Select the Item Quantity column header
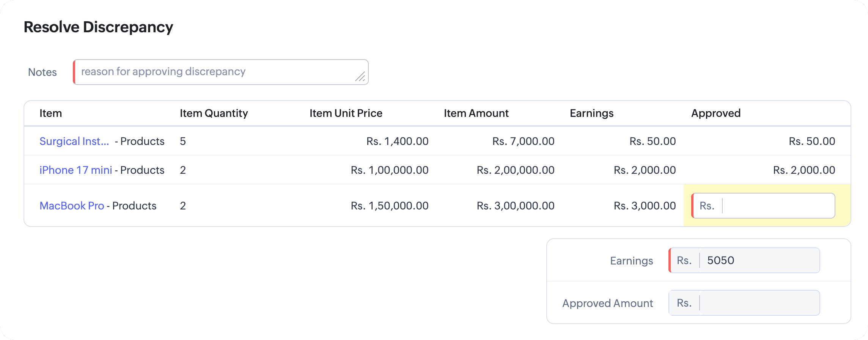Image resolution: width=868 pixels, height=340 pixels. click(214, 113)
